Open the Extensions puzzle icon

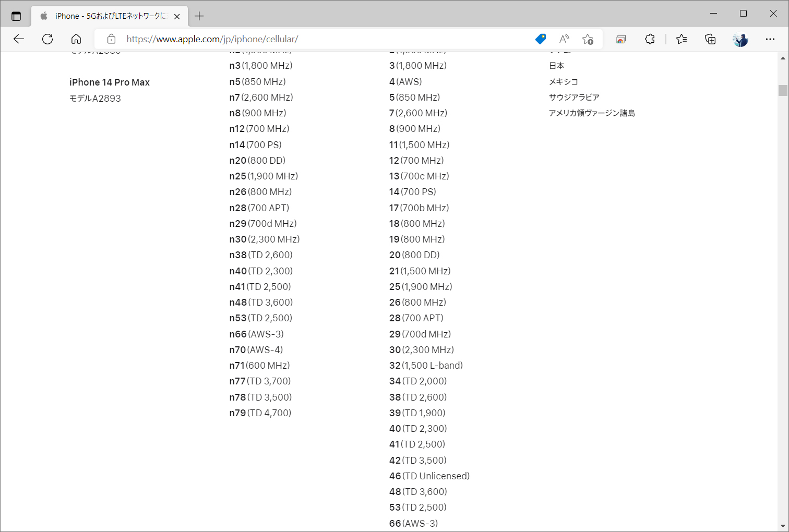(x=650, y=39)
